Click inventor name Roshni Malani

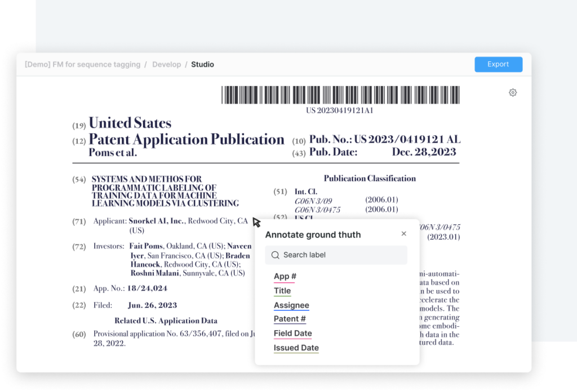pos(155,273)
